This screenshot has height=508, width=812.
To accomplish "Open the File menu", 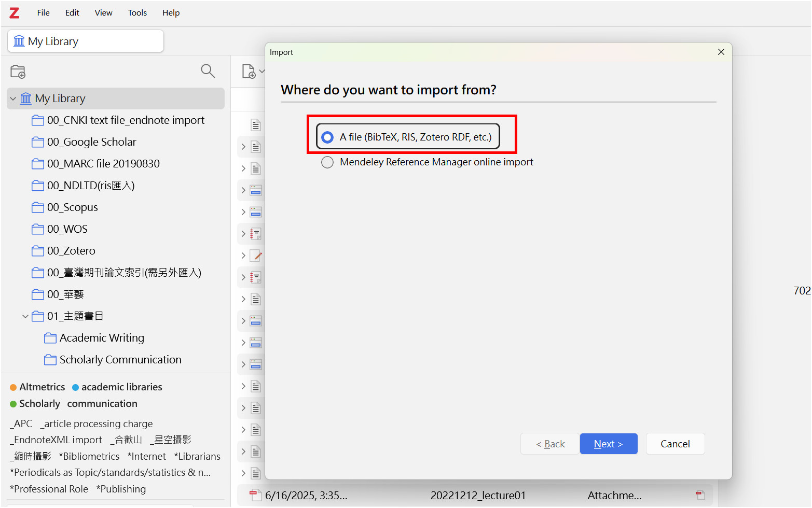I will pyautogui.click(x=44, y=13).
